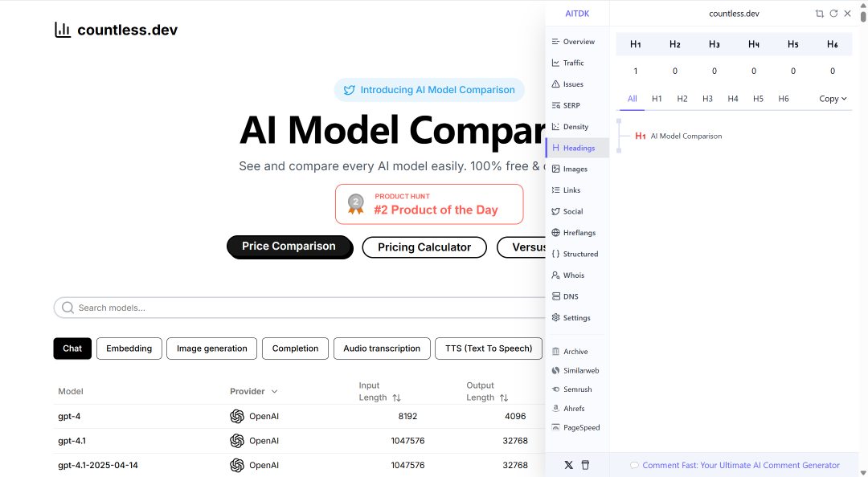Screen dimensions: 868x477
Task: Sort by Output Length arrows
Action: click(504, 397)
